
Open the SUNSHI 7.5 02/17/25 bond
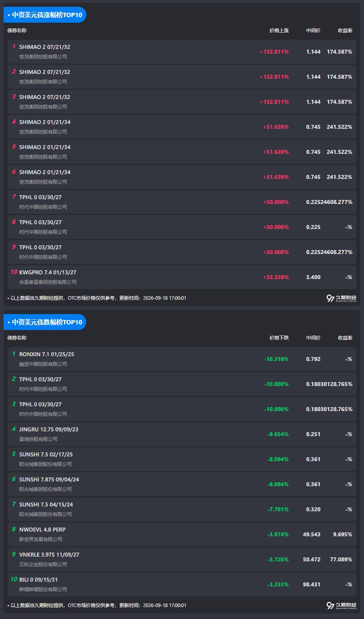(46, 454)
